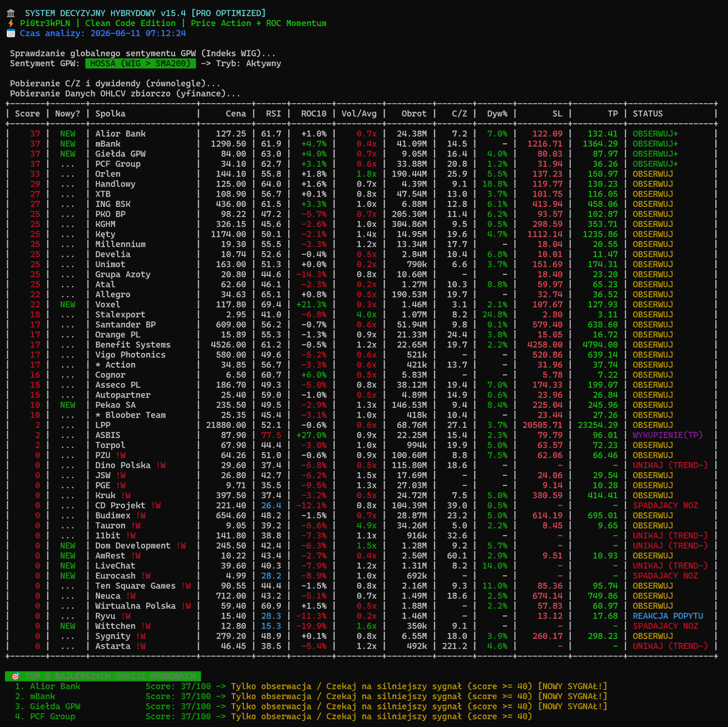Click Tauron's Vol/Avg value 4.9x

(366, 526)
